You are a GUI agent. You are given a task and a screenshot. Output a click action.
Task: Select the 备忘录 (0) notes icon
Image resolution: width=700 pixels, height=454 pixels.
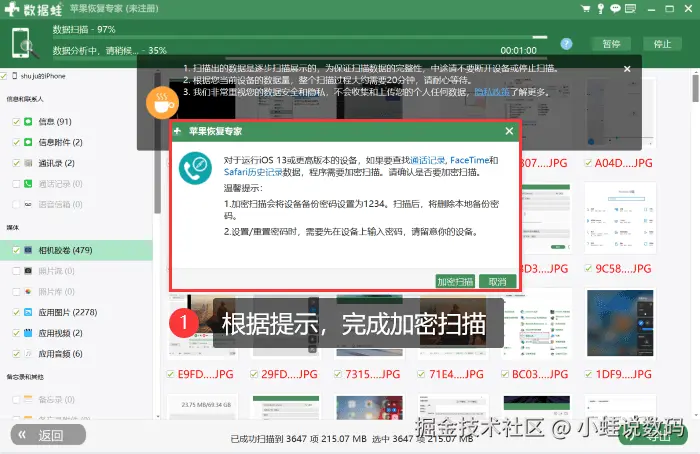(x=28, y=399)
